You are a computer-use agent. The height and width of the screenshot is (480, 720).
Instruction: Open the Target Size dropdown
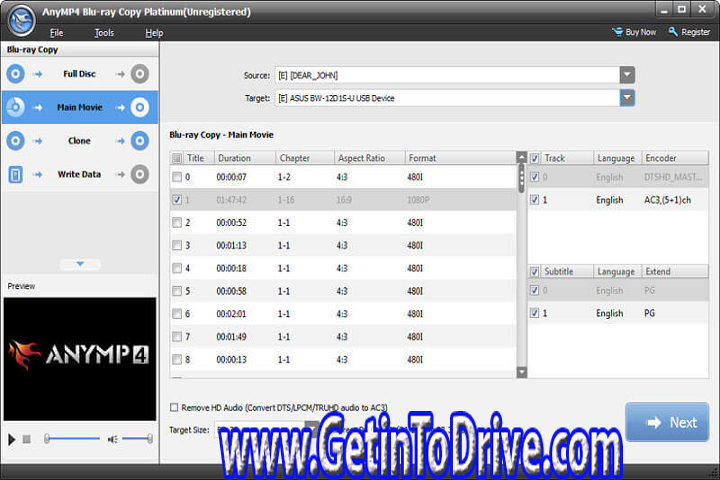[x=312, y=429]
